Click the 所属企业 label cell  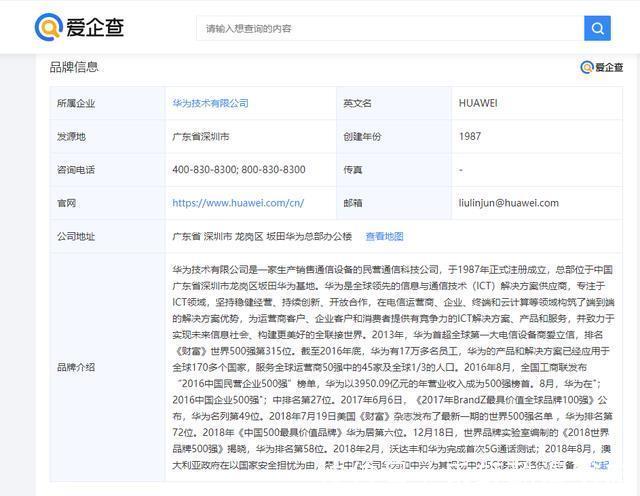tap(107, 103)
